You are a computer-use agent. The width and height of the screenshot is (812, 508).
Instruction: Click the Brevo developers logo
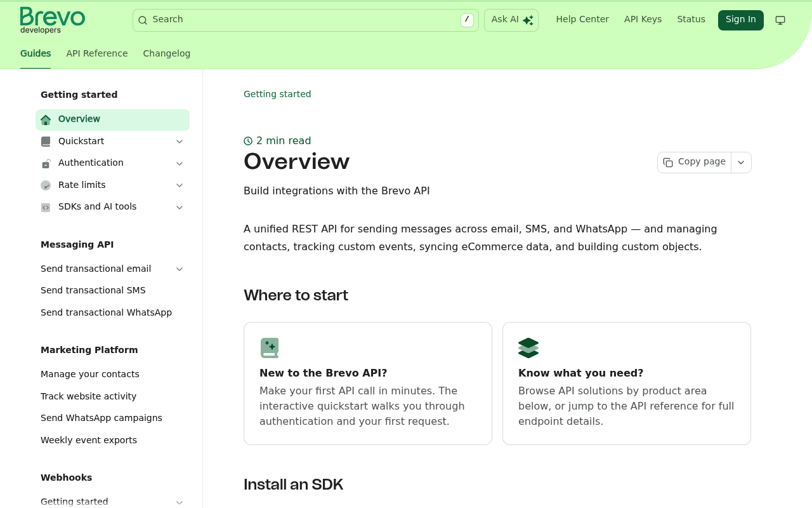click(53, 20)
